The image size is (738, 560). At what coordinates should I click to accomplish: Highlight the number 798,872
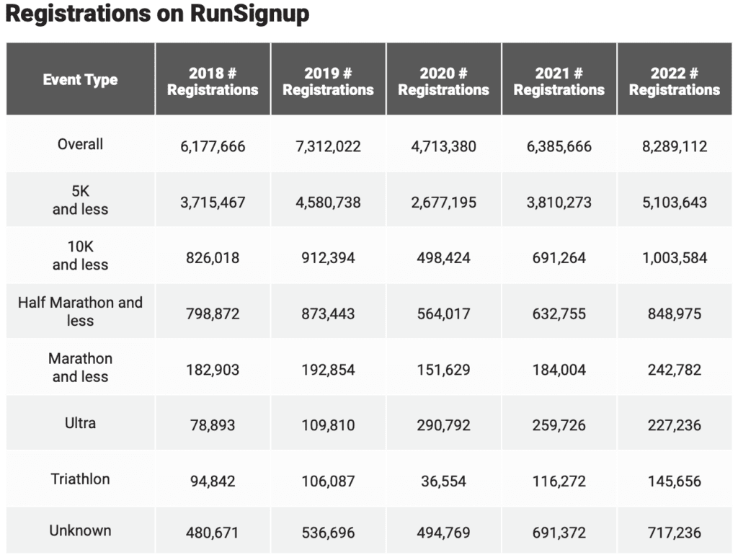tap(213, 314)
